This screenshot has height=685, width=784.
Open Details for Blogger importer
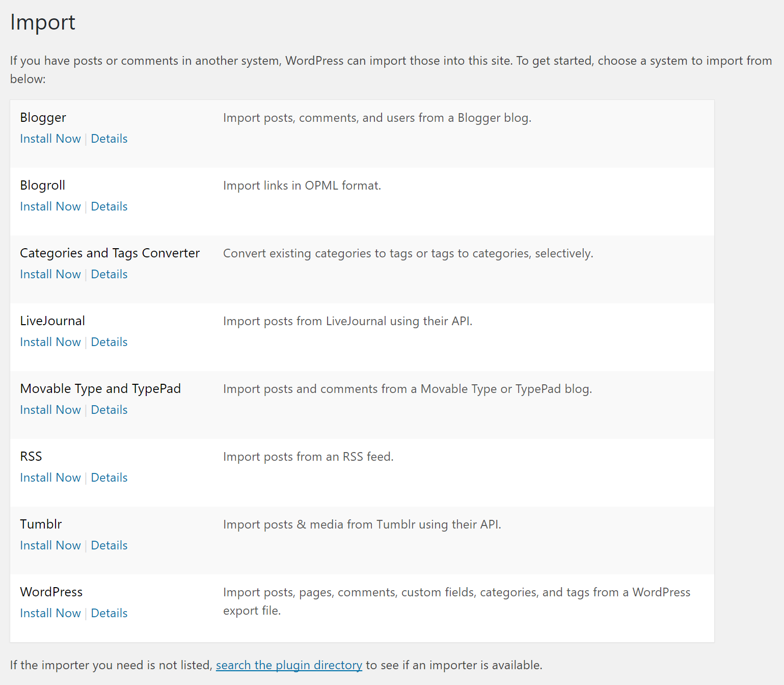point(109,139)
